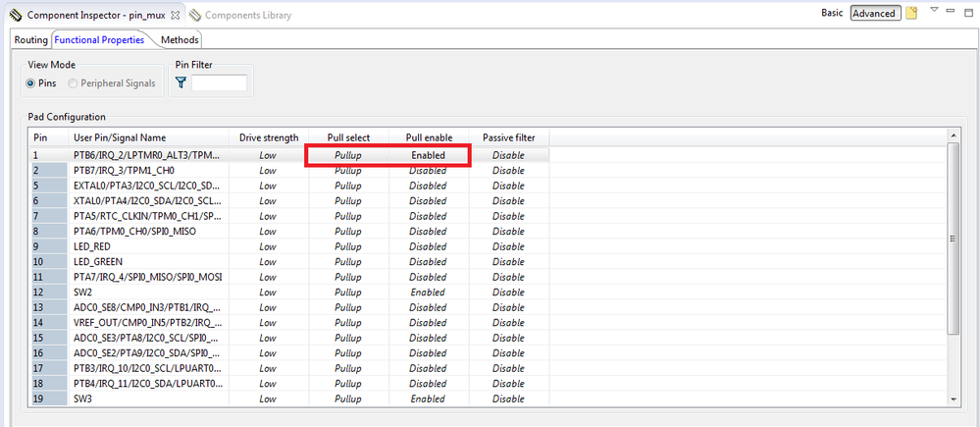980x427 pixels.
Task: Click the yellow note icon beside Advanced
Action: pos(911,13)
